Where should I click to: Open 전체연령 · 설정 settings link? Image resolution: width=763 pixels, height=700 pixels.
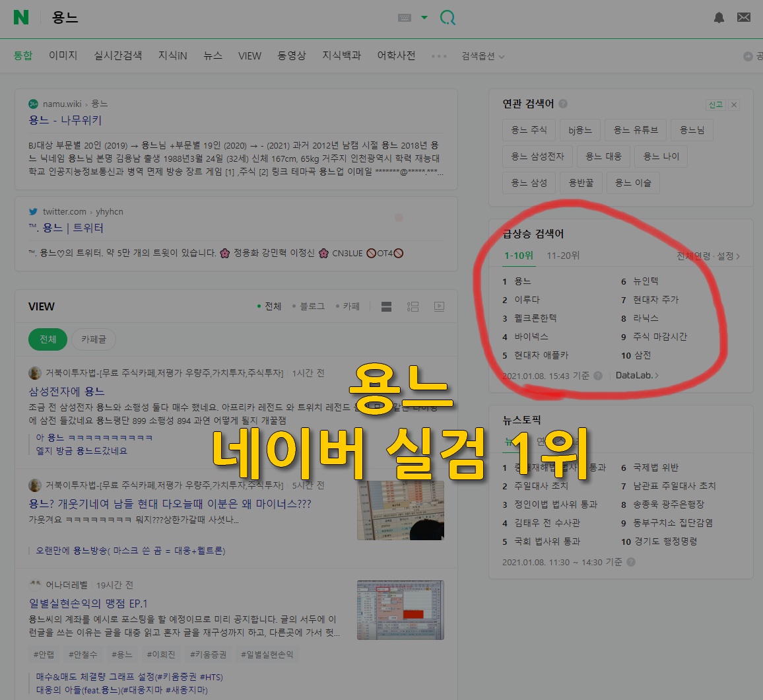[x=708, y=256]
